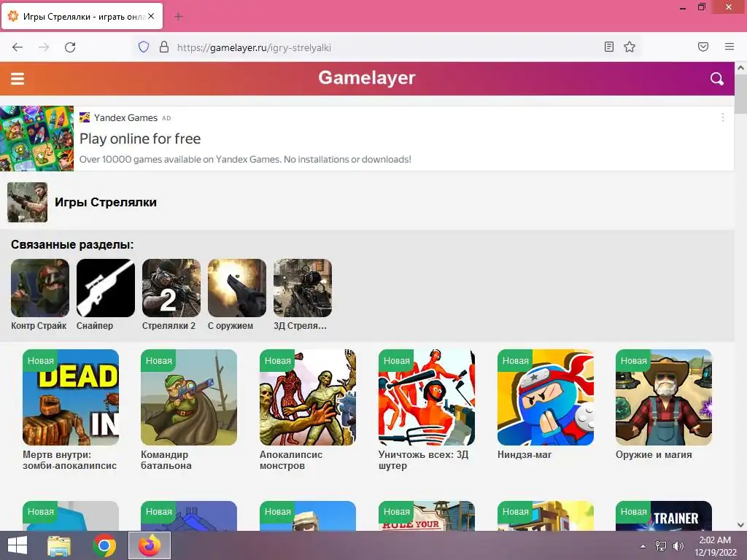Click the page scrollbar down arrow

click(741, 525)
